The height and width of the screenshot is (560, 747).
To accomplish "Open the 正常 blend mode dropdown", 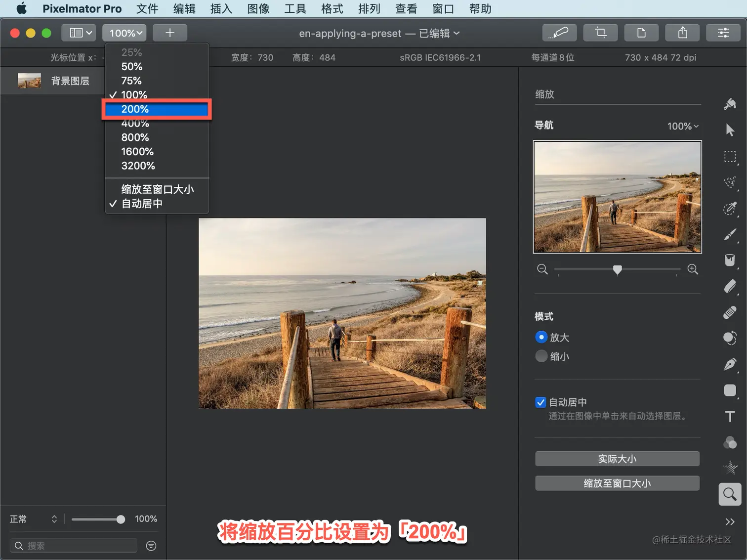I will (x=34, y=519).
